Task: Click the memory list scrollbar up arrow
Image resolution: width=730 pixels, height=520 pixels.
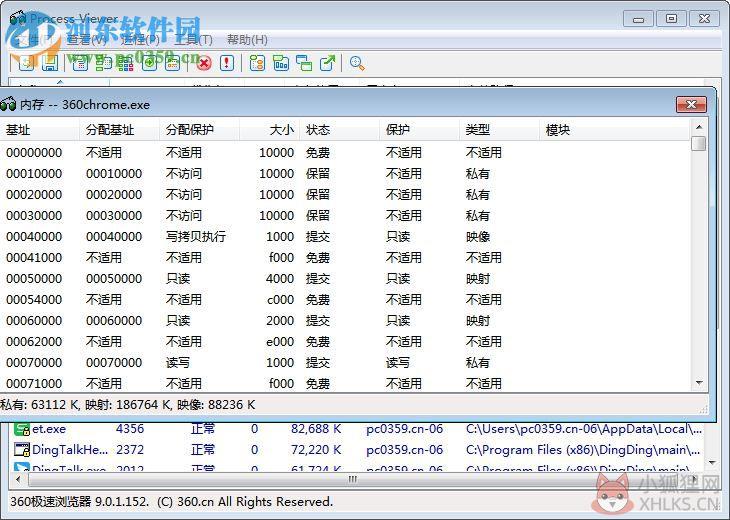Action: coord(698,127)
